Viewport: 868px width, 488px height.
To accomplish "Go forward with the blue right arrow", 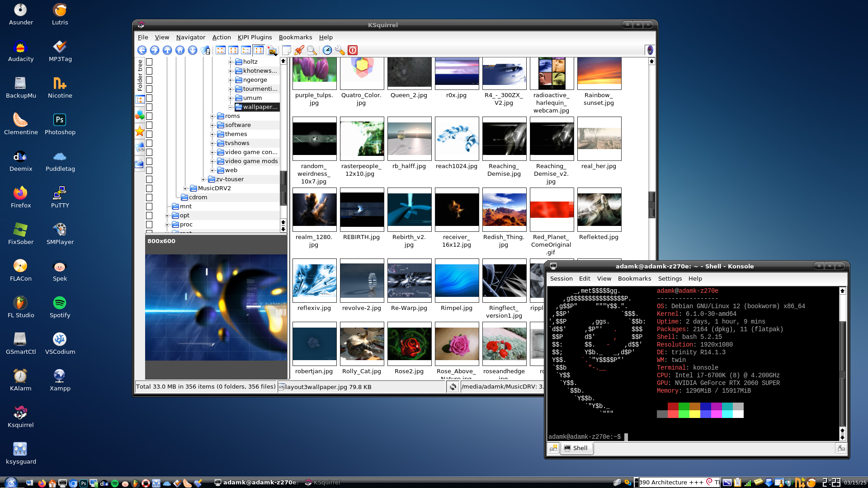I will [155, 50].
